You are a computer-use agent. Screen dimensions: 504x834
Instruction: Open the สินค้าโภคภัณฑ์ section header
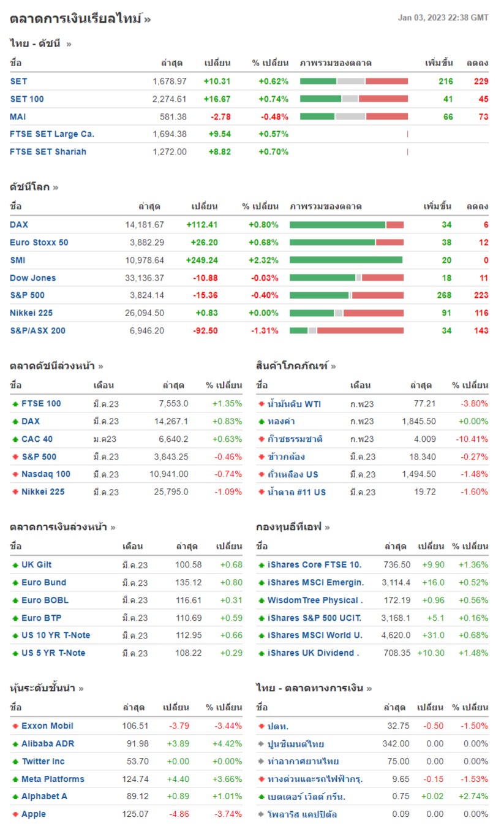296,366
